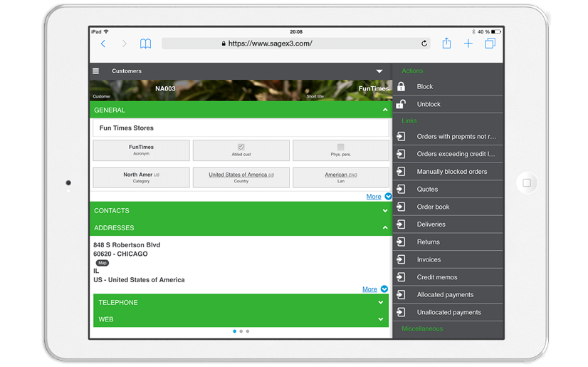Expand the WEB section
The height and width of the screenshot is (367, 588).
pyautogui.click(x=381, y=319)
